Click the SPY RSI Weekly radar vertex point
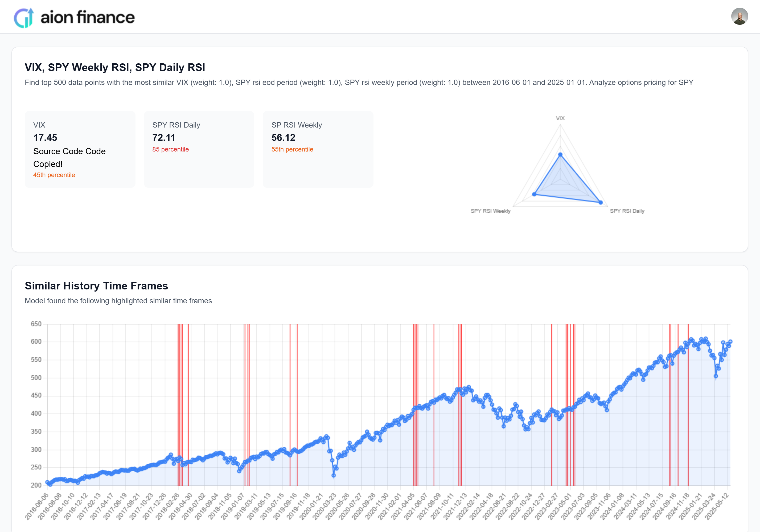Image resolution: width=760 pixels, height=532 pixels. coord(534,194)
